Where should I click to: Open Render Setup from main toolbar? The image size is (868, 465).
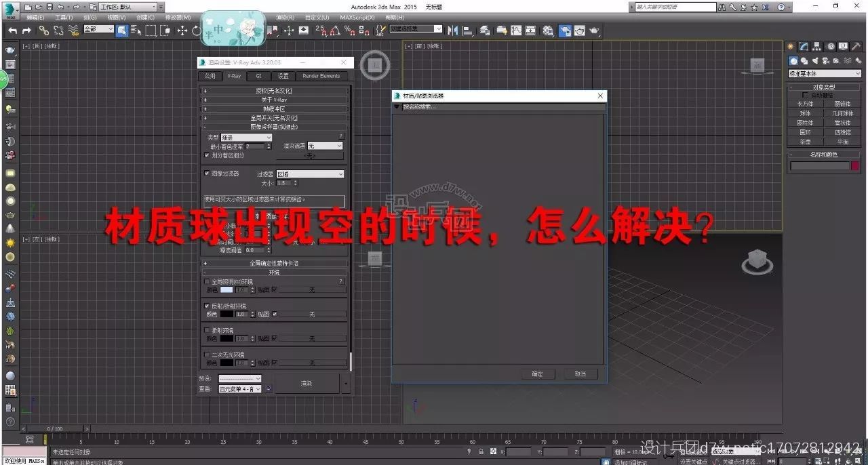point(564,31)
